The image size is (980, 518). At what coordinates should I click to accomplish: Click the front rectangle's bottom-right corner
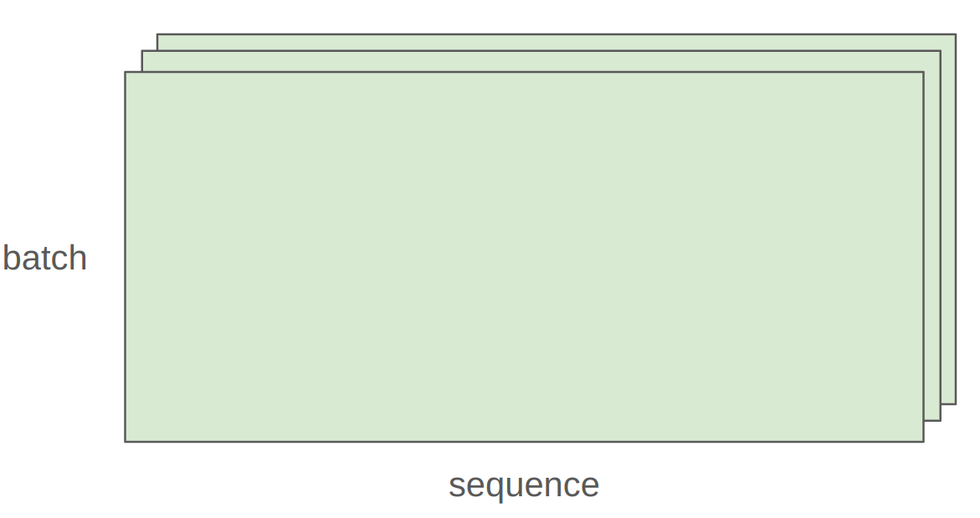[923, 441]
